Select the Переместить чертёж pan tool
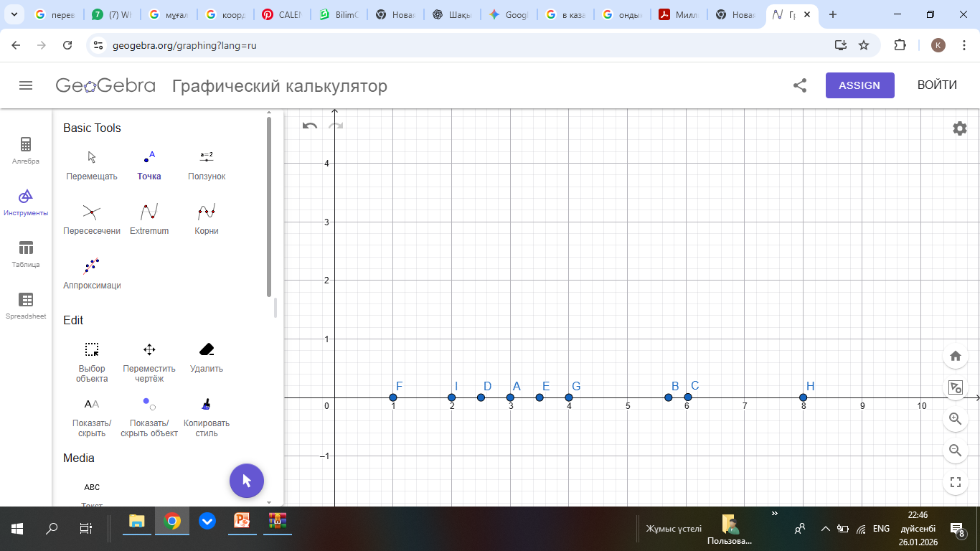This screenshot has width=980, height=551. point(149,362)
